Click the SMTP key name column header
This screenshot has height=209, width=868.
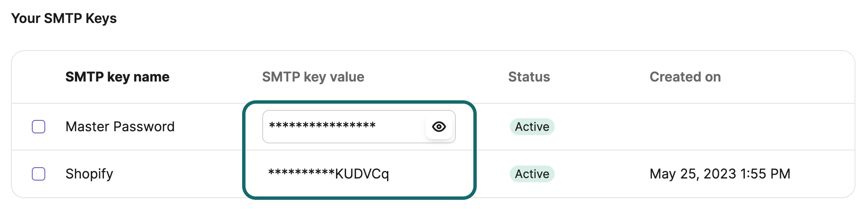pyautogui.click(x=117, y=77)
